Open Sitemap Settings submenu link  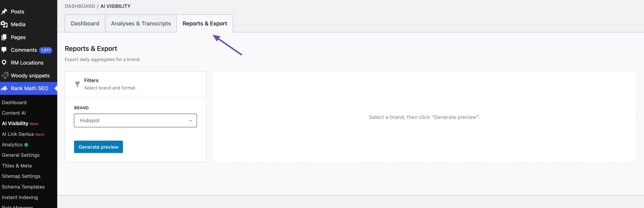click(21, 176)
